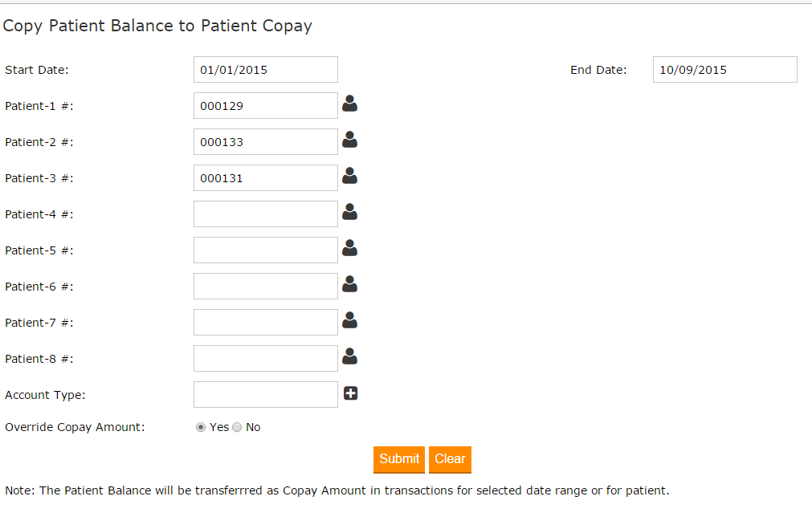Select Yes for Override Copay Amount
The width and height of the screenshot is (812, 529).
(x=201, y=428)
